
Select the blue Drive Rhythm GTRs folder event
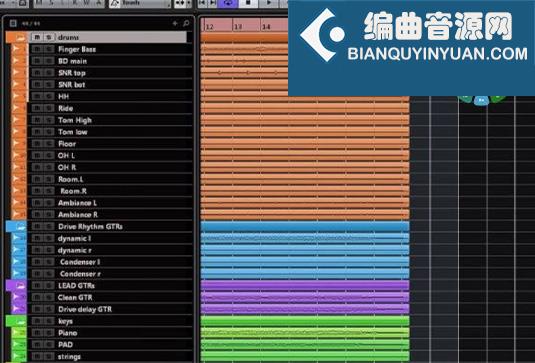[305, 226]
